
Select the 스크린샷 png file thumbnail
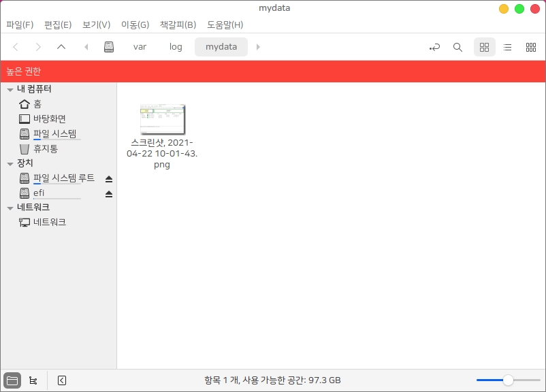click(162, 119)
